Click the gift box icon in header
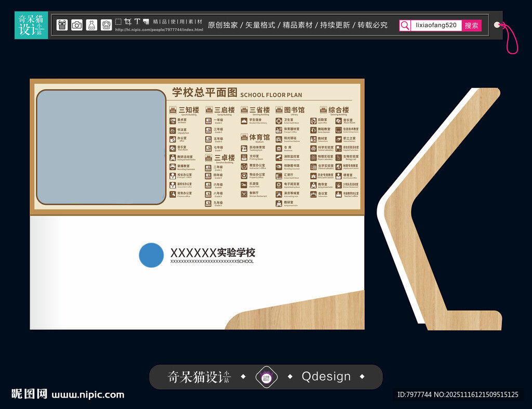 coord(62,25)
